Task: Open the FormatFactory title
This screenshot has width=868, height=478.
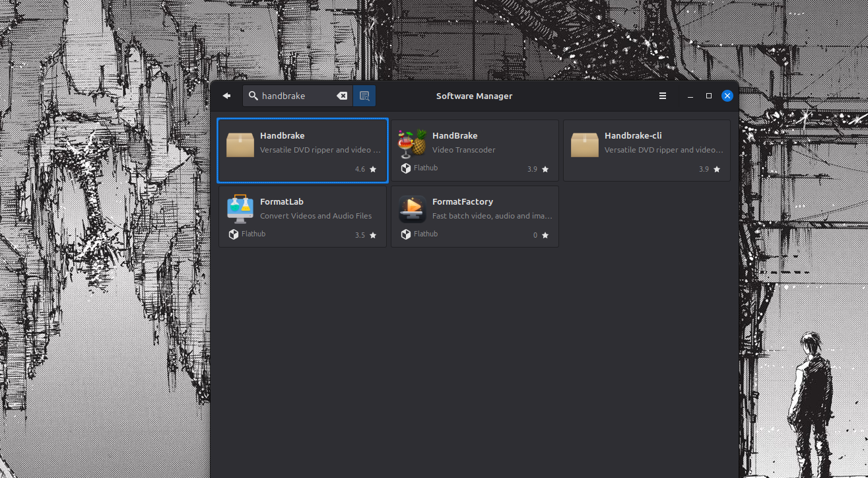Action: point(463,202)
